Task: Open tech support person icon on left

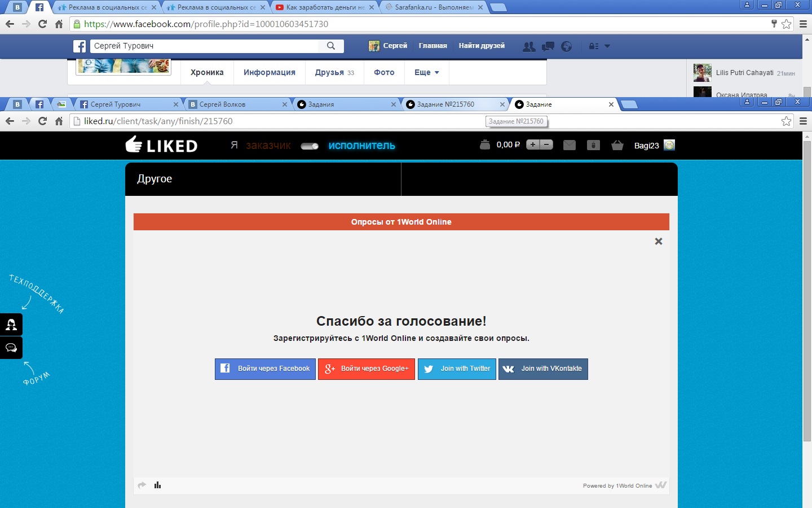Action: (11, 325)
